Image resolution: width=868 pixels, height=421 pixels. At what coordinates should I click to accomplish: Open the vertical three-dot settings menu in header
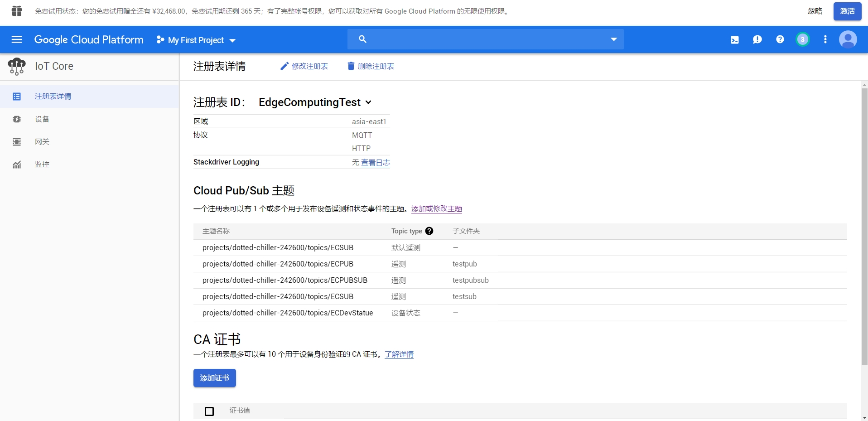[x=825, y=39]
